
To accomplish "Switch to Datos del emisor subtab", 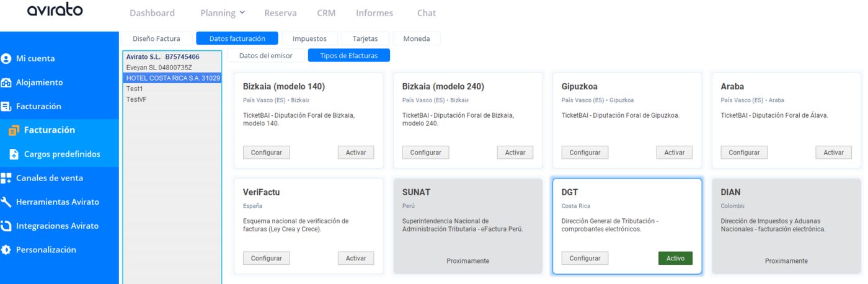I will click(265, 55).
